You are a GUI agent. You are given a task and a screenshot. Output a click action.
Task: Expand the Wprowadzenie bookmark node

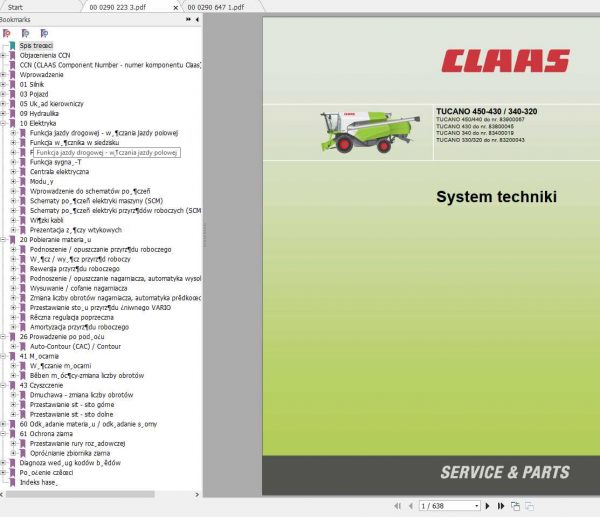click(x=3, y=75)
